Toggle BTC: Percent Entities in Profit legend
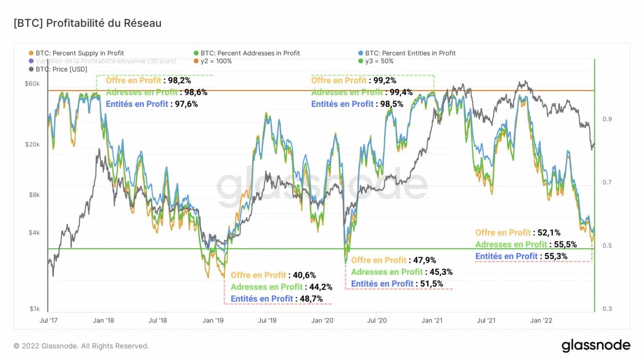This screenshot has height=362, width=644. pos(407,53)
